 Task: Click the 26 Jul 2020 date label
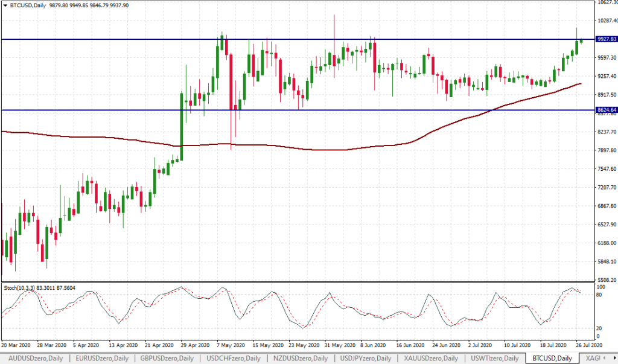tap(588, 345)
